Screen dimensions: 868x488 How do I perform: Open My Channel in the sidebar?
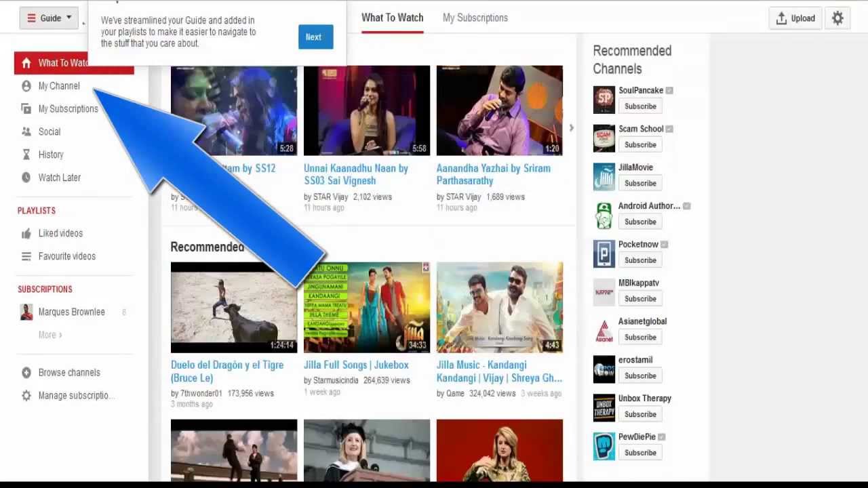tap(59, 86)
